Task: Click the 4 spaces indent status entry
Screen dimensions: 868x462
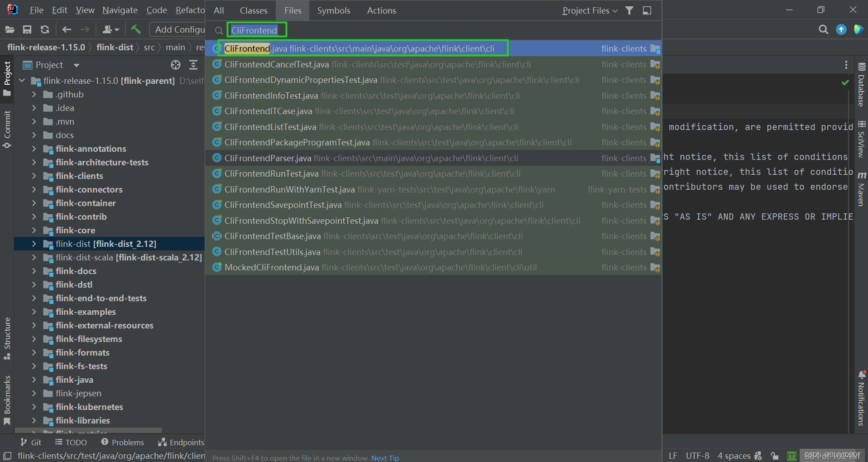Action: pyautogui.click(x=734, y=456)
